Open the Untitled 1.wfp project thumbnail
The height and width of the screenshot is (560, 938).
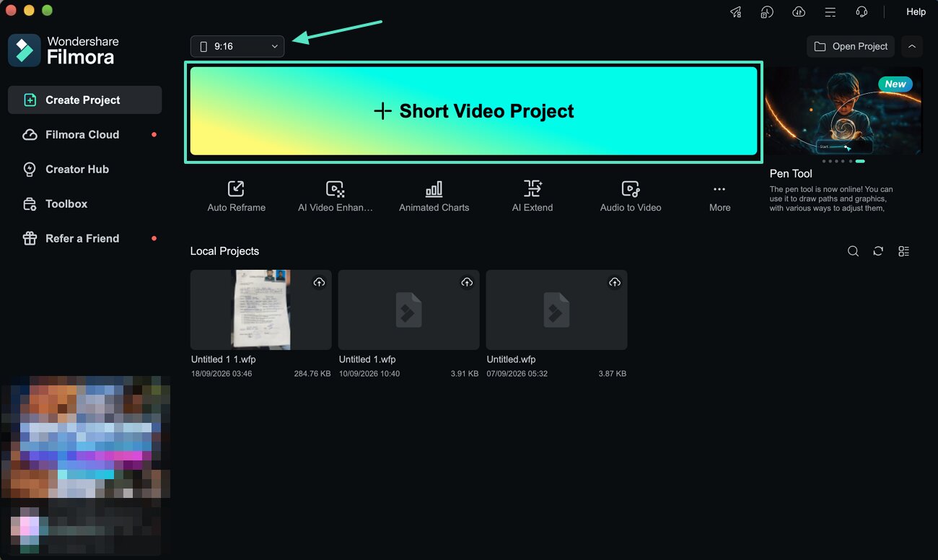tap(408, 310)
